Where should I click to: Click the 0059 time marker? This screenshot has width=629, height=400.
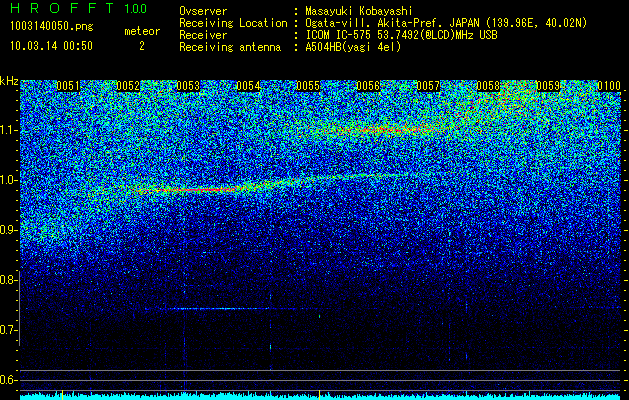coord(548,86)
